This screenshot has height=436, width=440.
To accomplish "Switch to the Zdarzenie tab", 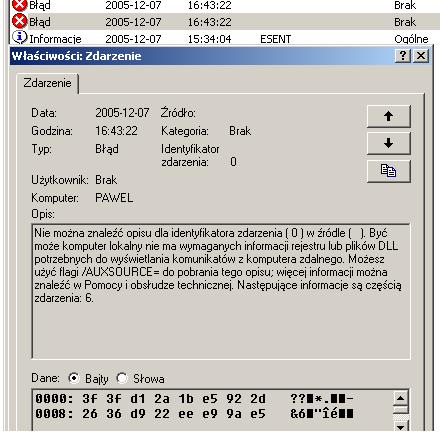I will tap(47, 83).
